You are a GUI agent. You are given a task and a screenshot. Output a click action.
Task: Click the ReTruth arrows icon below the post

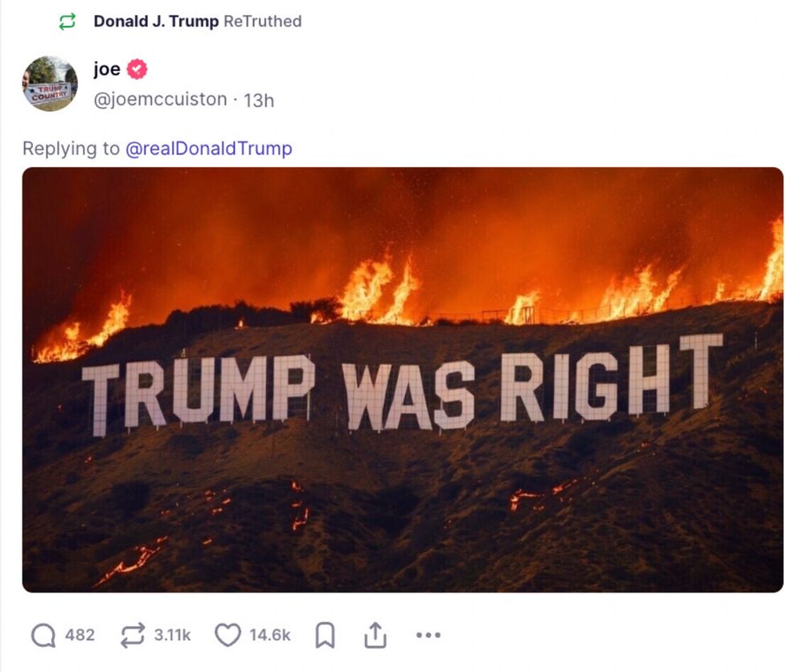point(133,635)
